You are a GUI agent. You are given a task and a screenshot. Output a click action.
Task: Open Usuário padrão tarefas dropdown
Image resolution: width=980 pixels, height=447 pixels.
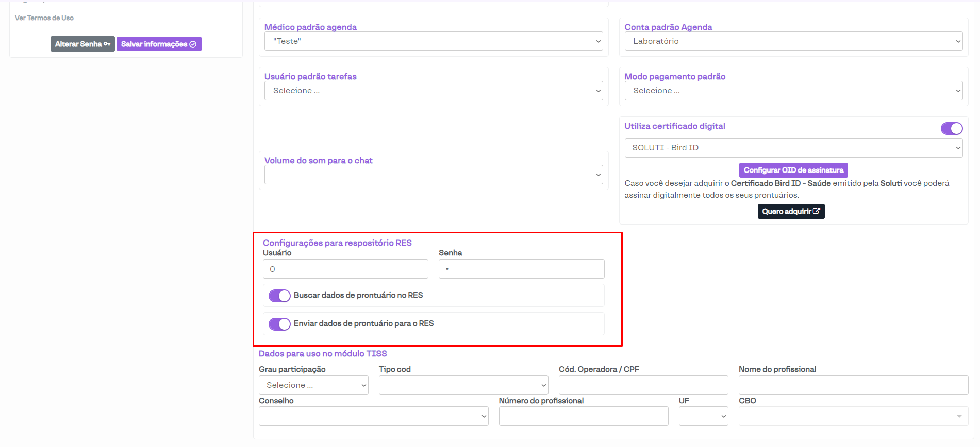[x=433, y=91]
